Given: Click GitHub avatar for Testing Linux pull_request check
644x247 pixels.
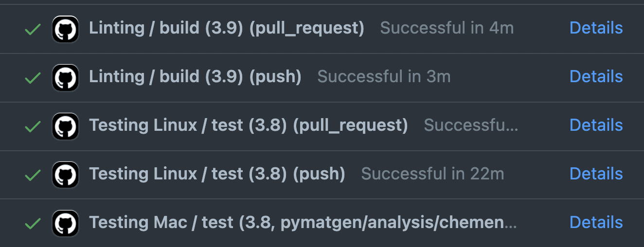Looking at the screenshot, I should click(65, 126).
